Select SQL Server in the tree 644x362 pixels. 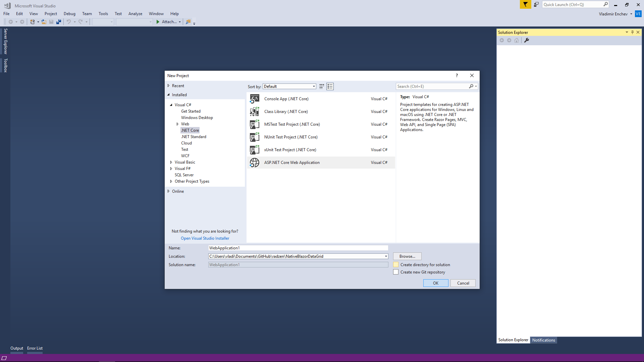(x=184, y=175)
